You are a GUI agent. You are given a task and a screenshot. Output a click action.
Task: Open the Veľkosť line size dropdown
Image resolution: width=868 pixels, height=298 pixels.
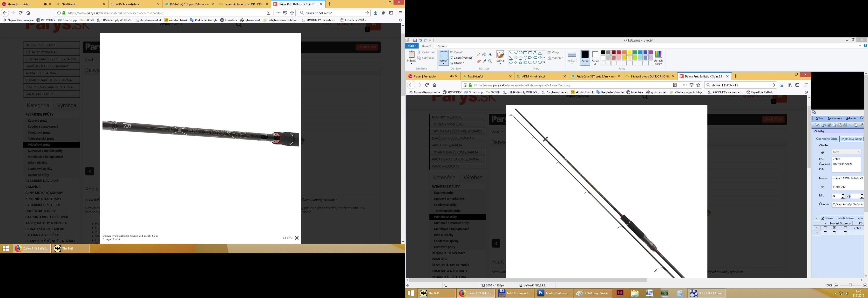(572, 58)
